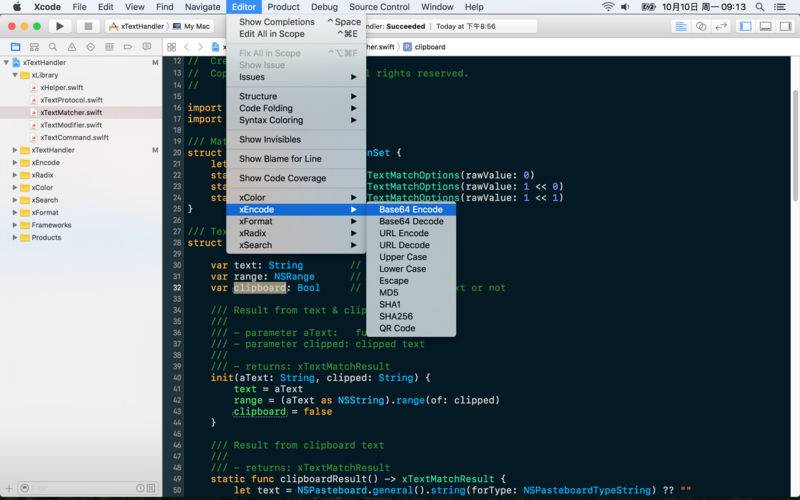Open the Project navigator folder icon
800x500 pixels.
pyautogui.click(x=15, y=47)
